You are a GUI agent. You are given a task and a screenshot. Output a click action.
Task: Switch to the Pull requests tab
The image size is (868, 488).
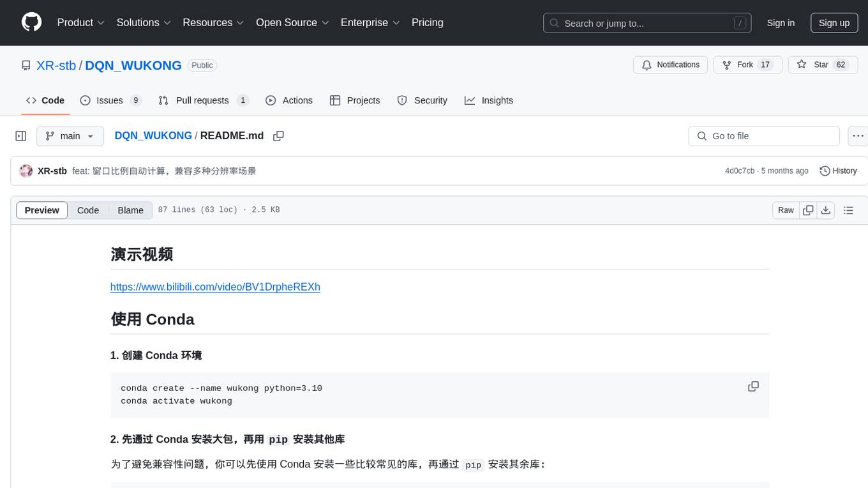coord(203,100)
